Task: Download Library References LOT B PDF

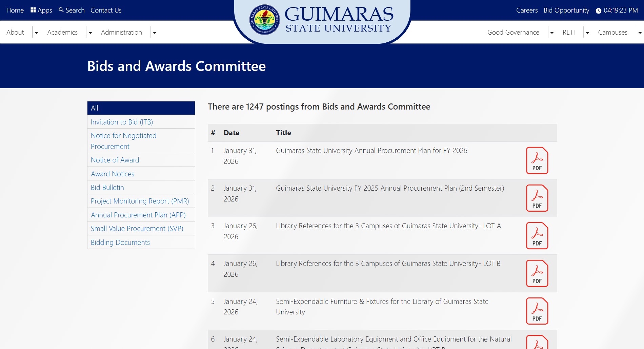Action: 537,273
